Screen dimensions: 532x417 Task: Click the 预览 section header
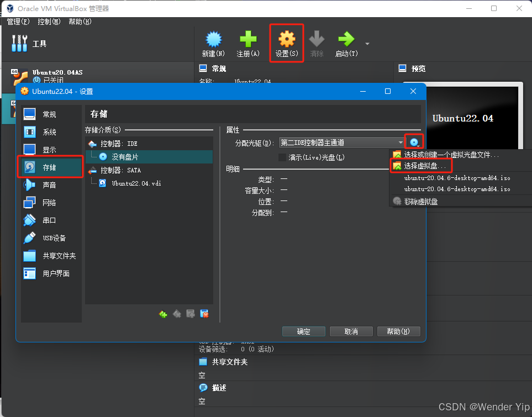412,68
